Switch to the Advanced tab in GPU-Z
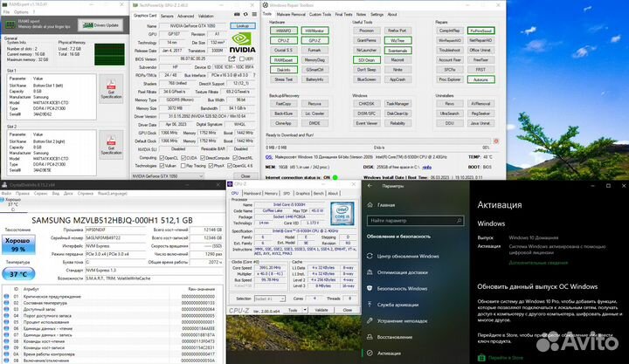Viewport: 629px width, 364px height. click(185, 16)
